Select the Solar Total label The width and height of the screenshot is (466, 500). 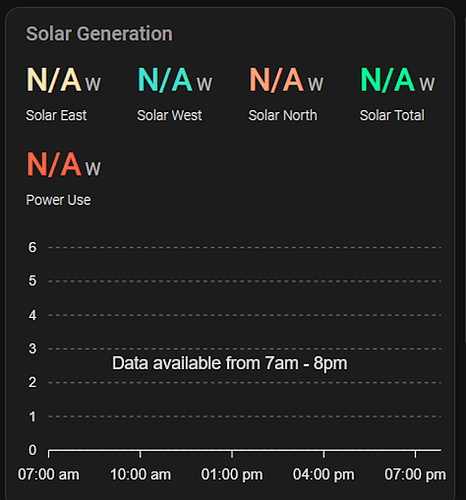392,115
